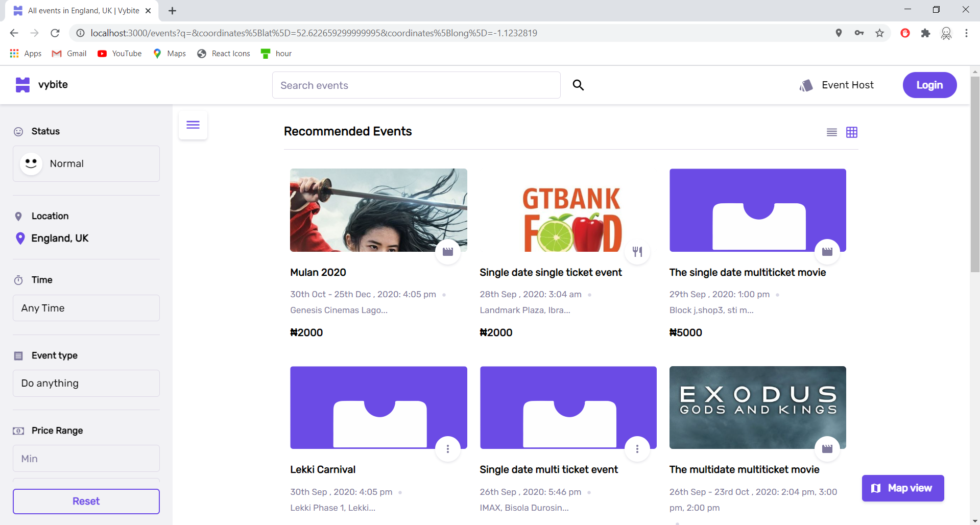The image size is (980, 525).
Task: Open the hour bookmark
Action: [x=276, y=54]
